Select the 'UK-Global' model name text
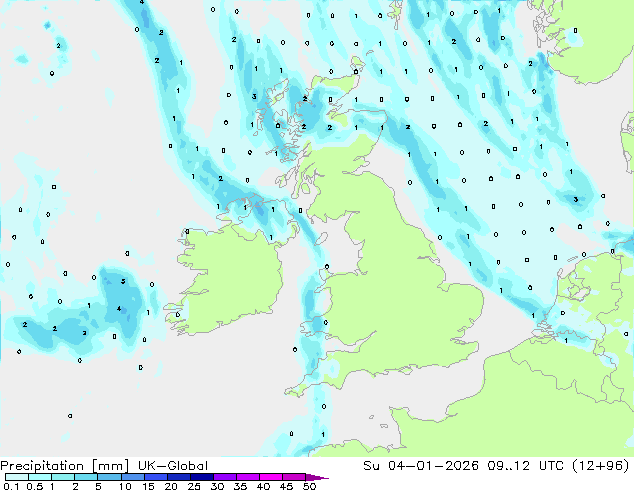Viewport: 634px width, 490px height. 173,466
